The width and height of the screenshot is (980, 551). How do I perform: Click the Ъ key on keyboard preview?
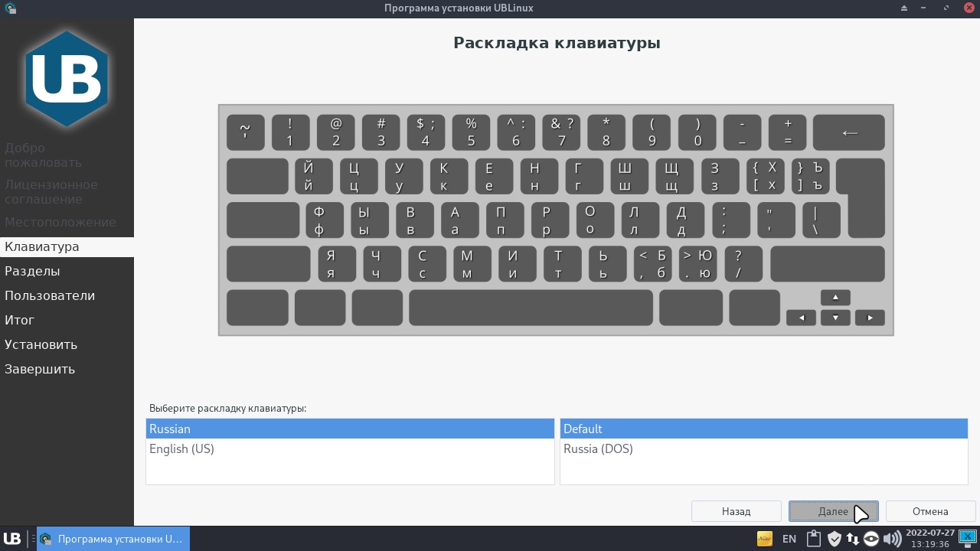(x=810, y=177)
